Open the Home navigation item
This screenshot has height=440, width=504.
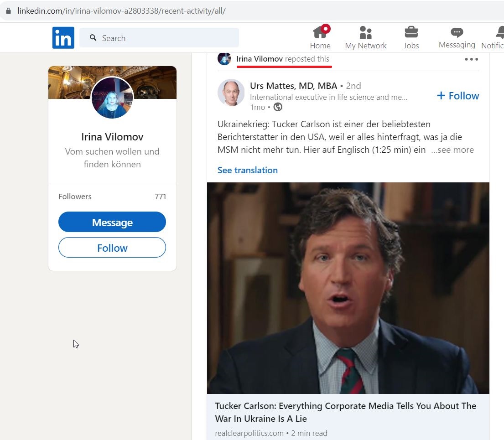tap(320, 37)
